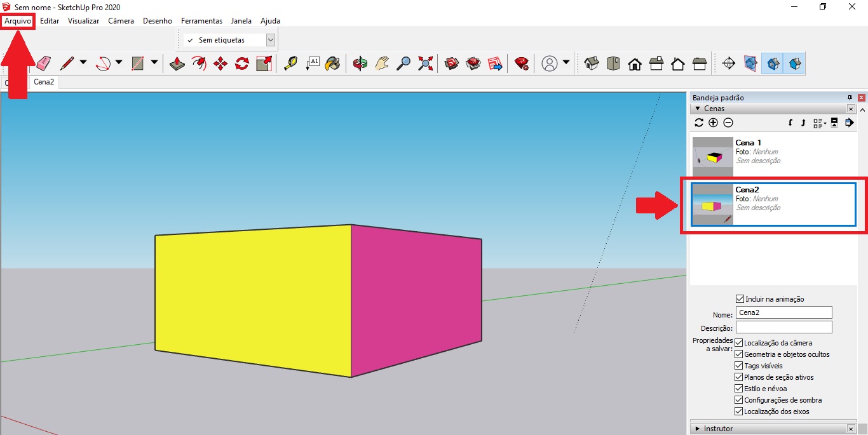Remove the selected scene using the minus icon

point(728,123)
